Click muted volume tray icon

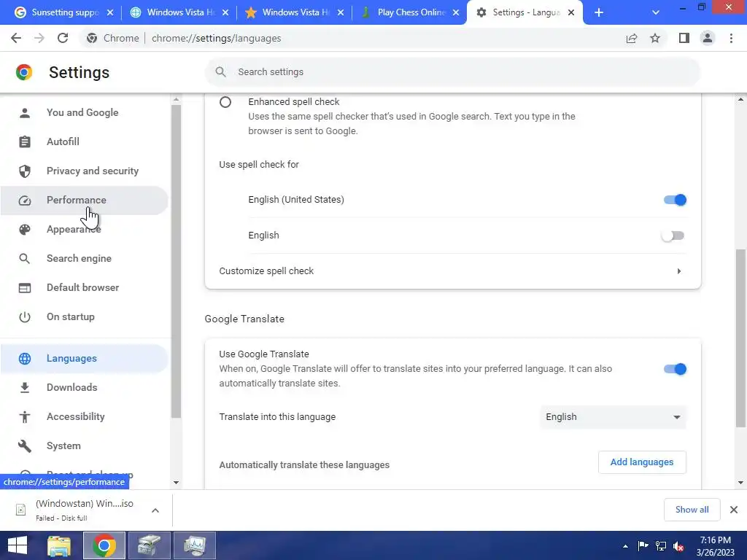point(678,546)
